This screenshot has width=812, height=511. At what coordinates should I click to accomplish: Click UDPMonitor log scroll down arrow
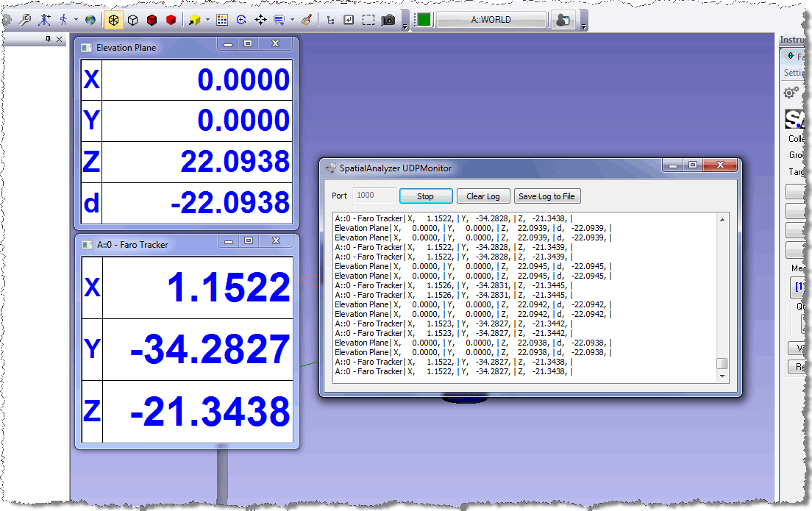click(722, 376)
